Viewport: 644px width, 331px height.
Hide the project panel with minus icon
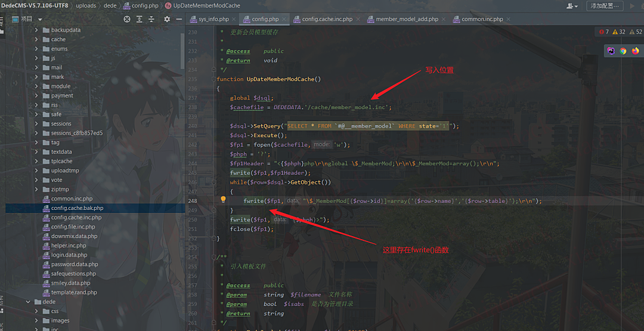coord(179,19)
